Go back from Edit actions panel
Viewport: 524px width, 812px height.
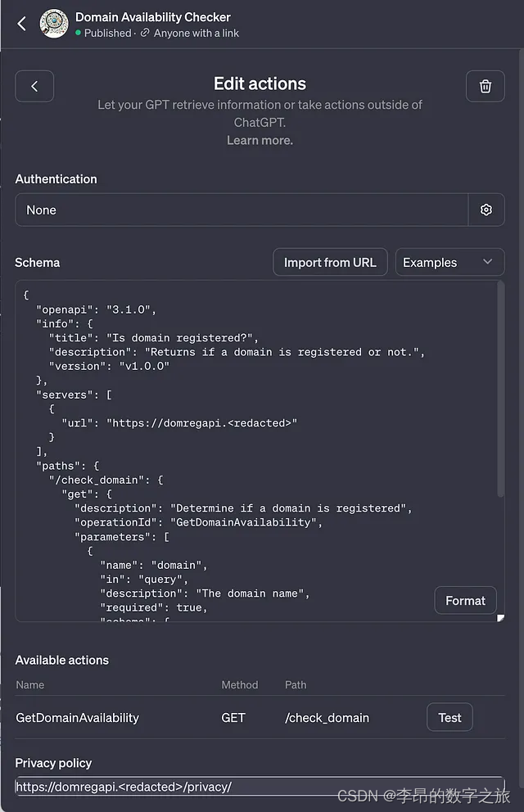point(34,86)
